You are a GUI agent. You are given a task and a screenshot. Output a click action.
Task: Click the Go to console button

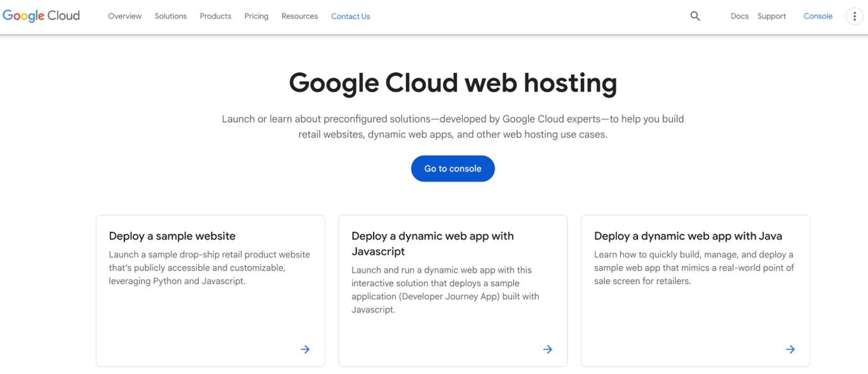452,168
